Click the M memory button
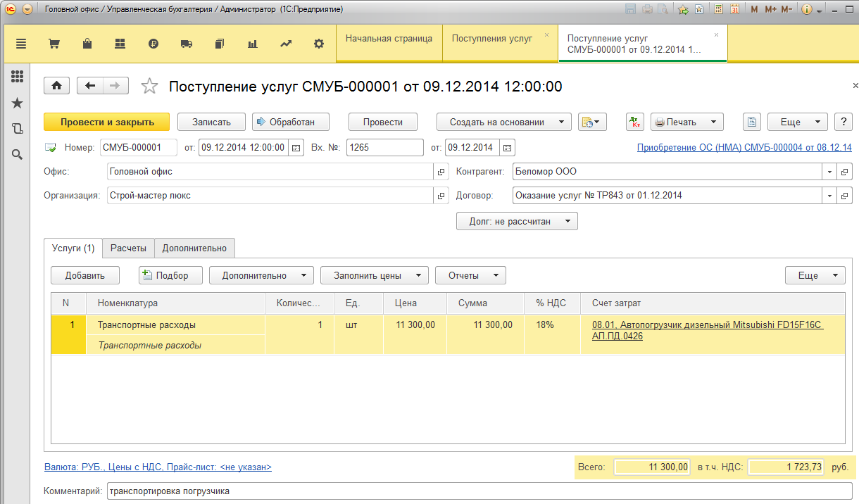The image size is (859, 504). tap(755, 10)
